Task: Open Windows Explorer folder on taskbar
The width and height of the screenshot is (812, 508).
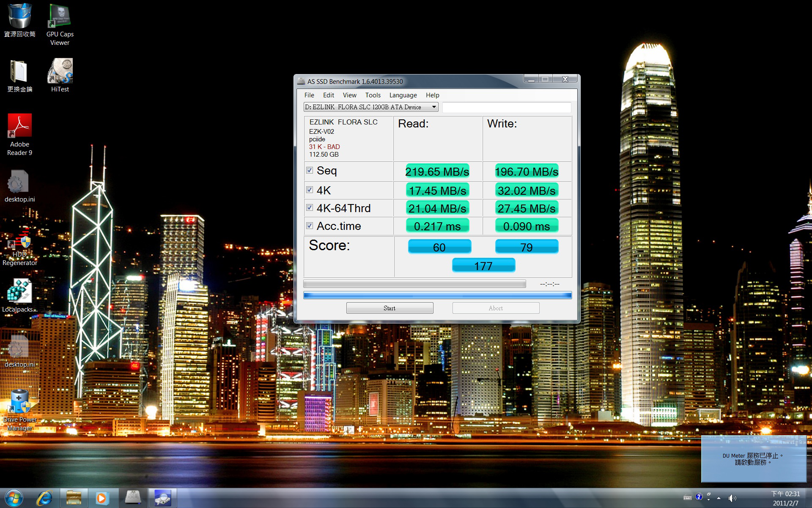Action: click(74, 498)
